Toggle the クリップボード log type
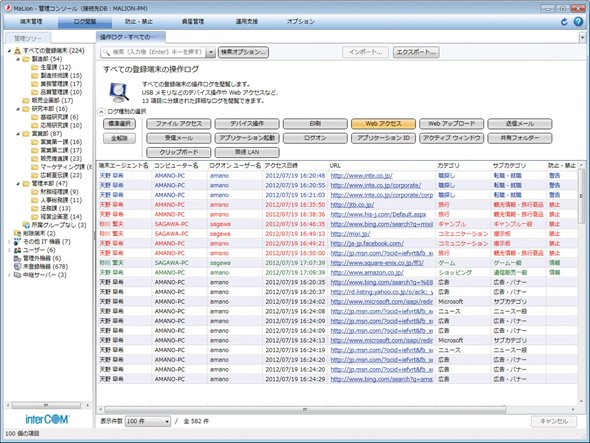Viewport: 590px width, 443px height. pyautogui.click(x=179, y=152)
